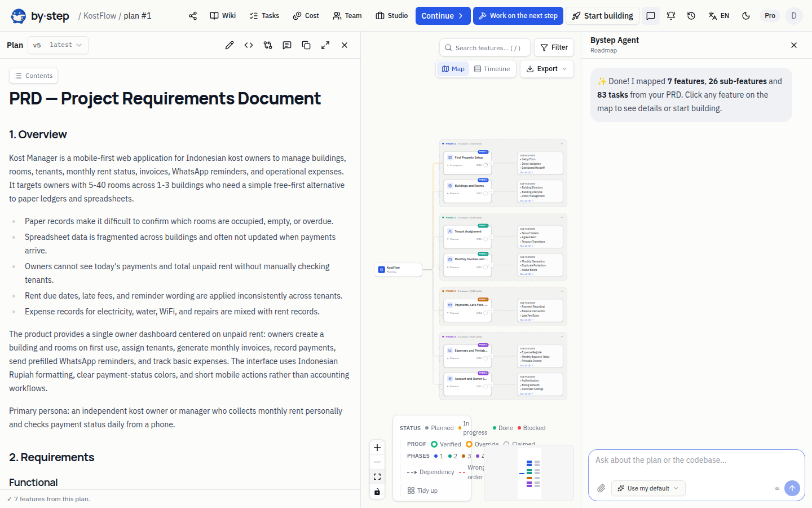Collapse the Phase 2 group chevron
The width and height of the screenshot is (812, 508).
click(562, 217)
